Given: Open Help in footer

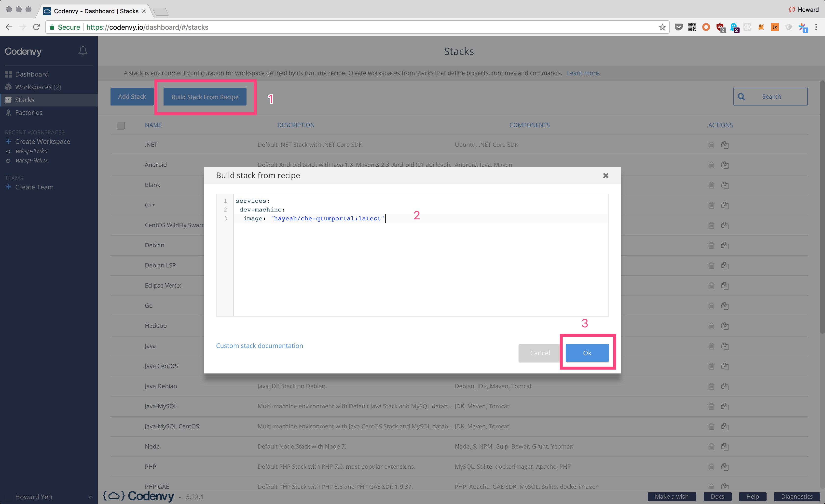Looking at the screenshot, I should [752, 496].
